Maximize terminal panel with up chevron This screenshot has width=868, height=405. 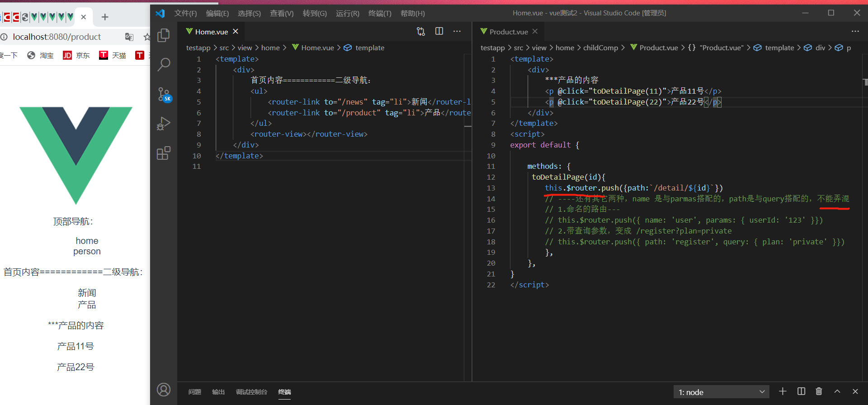(837, 391)
